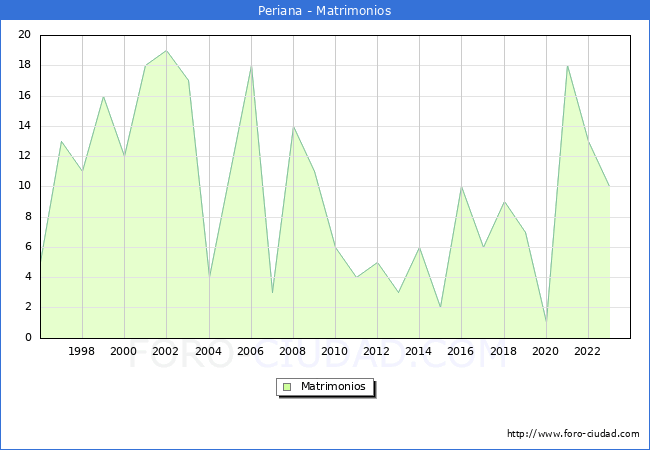Click the y-axis value 10
The height and width of the screenshot is (450, 650).
[x=25, y=186]
